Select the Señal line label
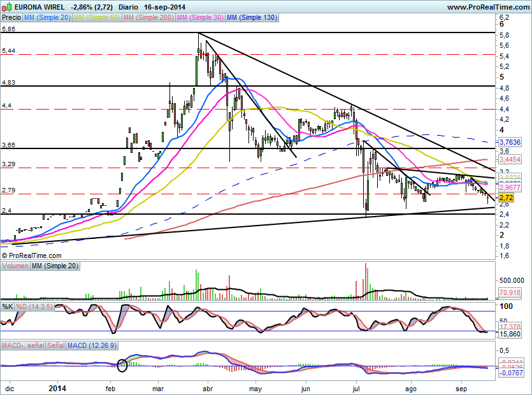This screenshot has width=532, height=395. pyautogui.click(x=55, y=345)
